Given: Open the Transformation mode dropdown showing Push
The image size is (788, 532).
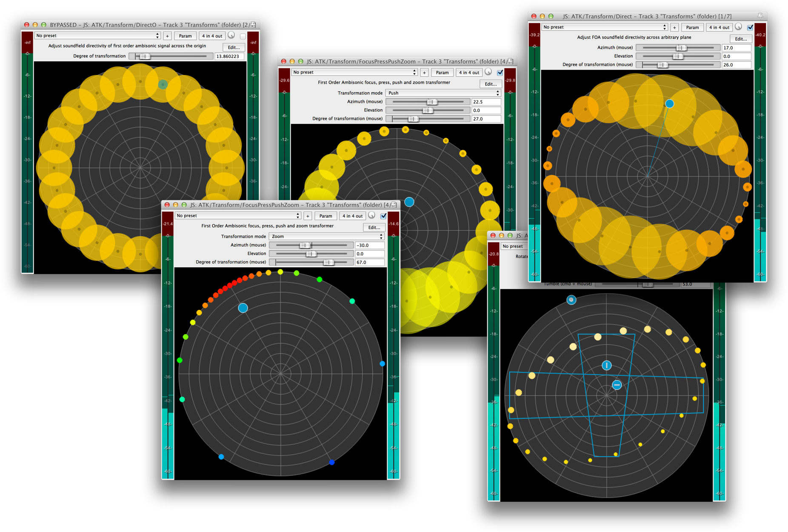Looking at the screenshot, I should [443, 93].
